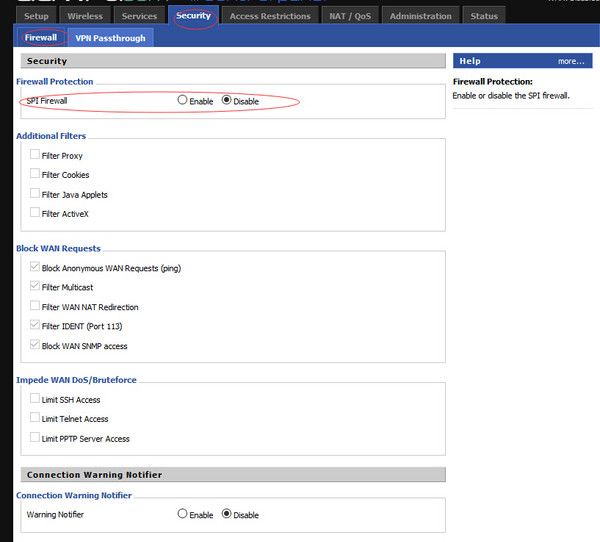This screenshot has height=542, width=600.
Task: Click the Impede WAN DoS/Bruteforce legend
Action: (76, 380)
